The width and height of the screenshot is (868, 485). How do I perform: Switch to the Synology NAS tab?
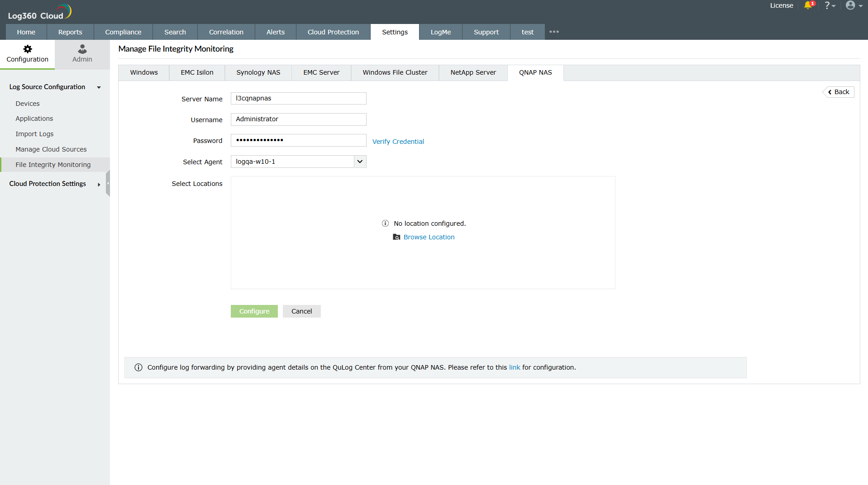[x=258, y=72]
